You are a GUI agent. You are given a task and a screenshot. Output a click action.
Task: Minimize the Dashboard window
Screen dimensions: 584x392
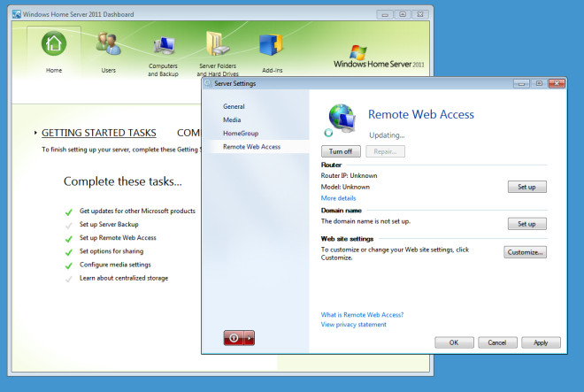[385, 14]
